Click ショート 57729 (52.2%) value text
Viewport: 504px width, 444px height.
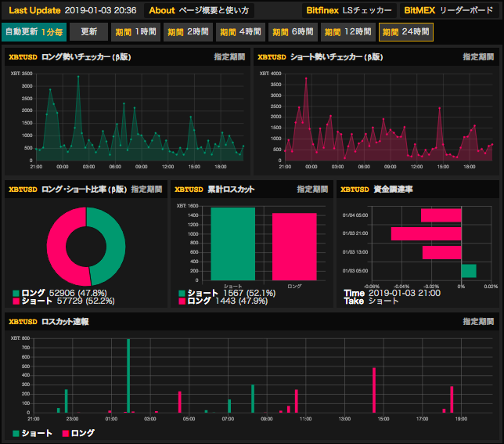68,301
